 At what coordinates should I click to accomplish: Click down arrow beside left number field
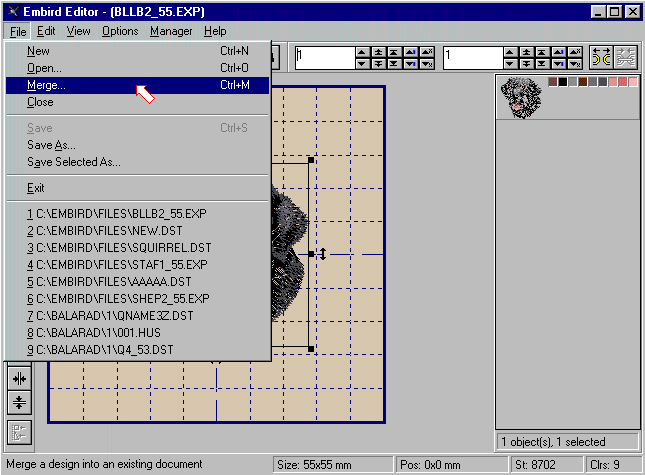coord(362,63)
